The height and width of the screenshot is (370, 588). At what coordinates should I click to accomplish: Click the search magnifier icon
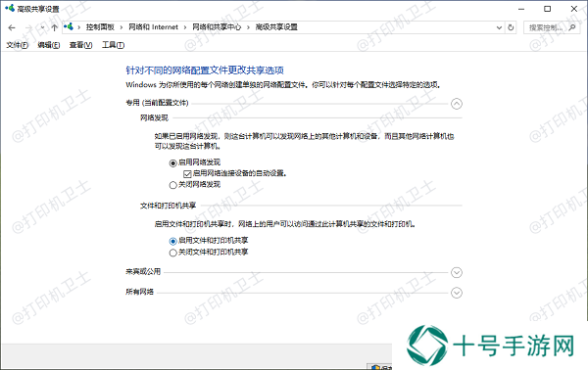pos(572,27)
